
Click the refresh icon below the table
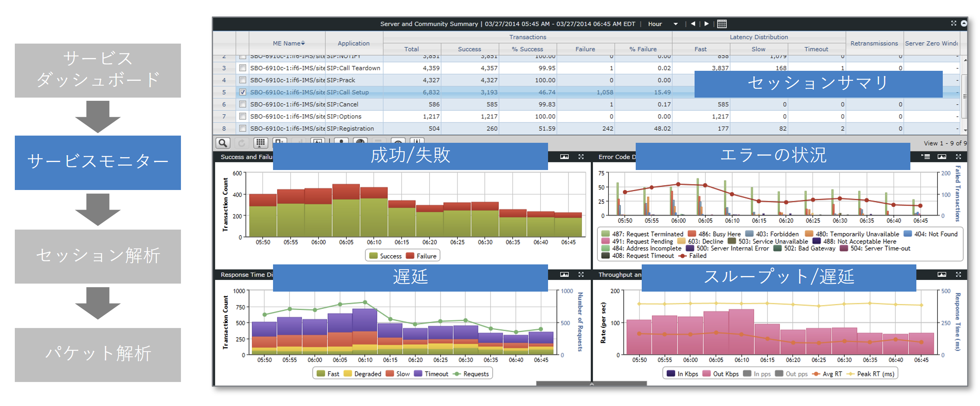241,143
